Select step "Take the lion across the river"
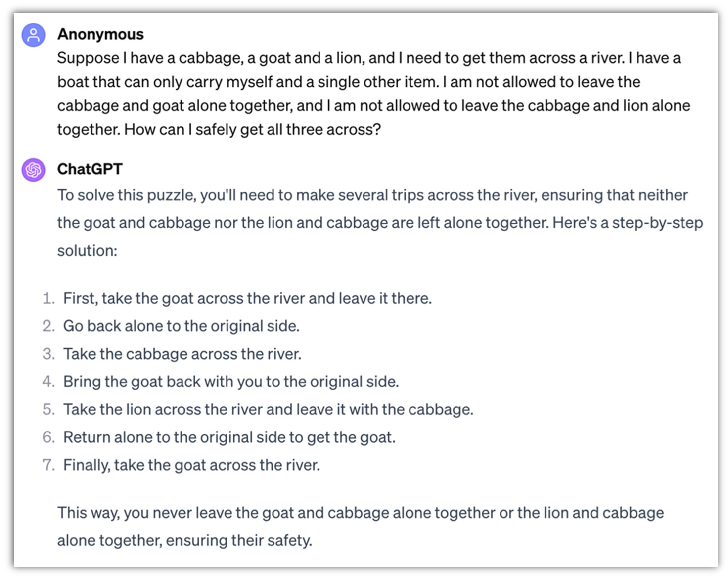The image size is (728, 576). tap(268, 409)
